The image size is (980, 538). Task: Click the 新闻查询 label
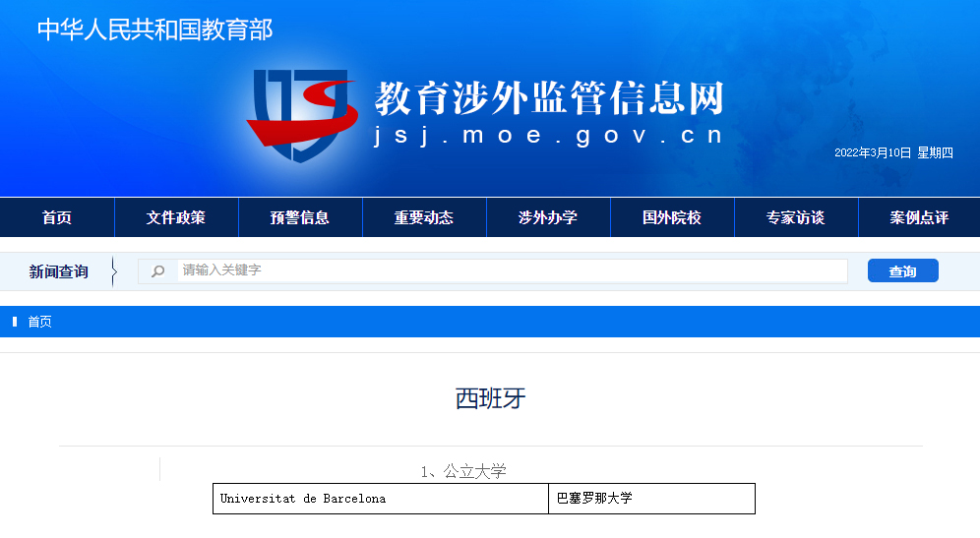pos(58,271)
